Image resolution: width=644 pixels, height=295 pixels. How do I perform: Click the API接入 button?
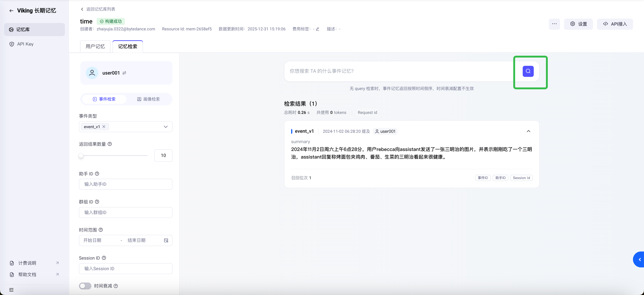click(615, 24)
